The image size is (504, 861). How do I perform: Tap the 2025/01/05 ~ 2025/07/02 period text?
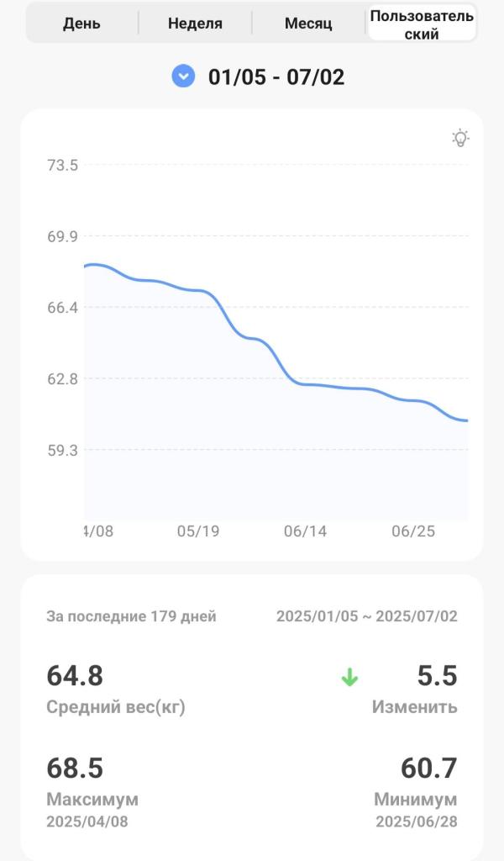click(x=367, y=616)
